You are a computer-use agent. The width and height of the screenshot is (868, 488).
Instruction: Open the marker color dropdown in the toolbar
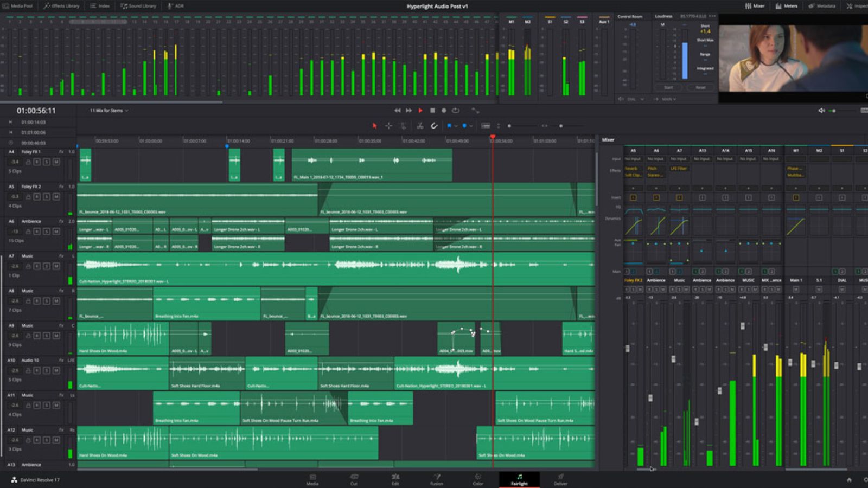pyautogui.click(x=471, y=125)
